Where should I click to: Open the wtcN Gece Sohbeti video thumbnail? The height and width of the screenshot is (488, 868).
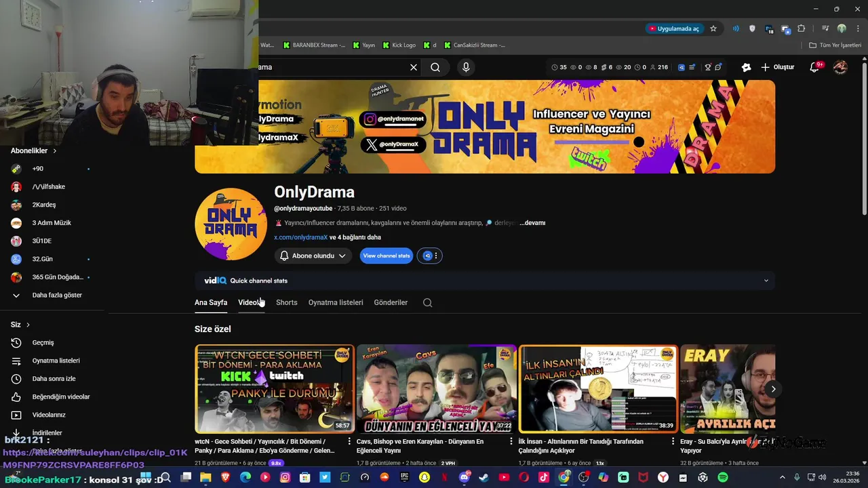pyautogui.click(x=275, y=389)
